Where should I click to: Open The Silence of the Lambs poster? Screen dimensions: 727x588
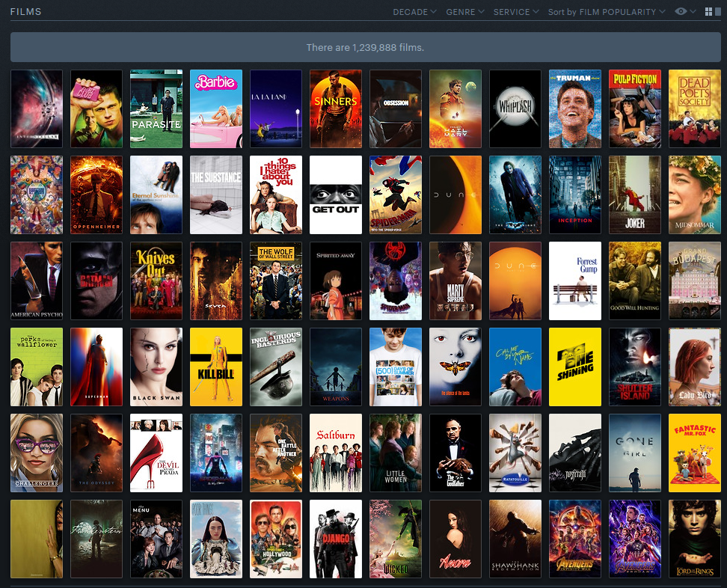[455, 367]
